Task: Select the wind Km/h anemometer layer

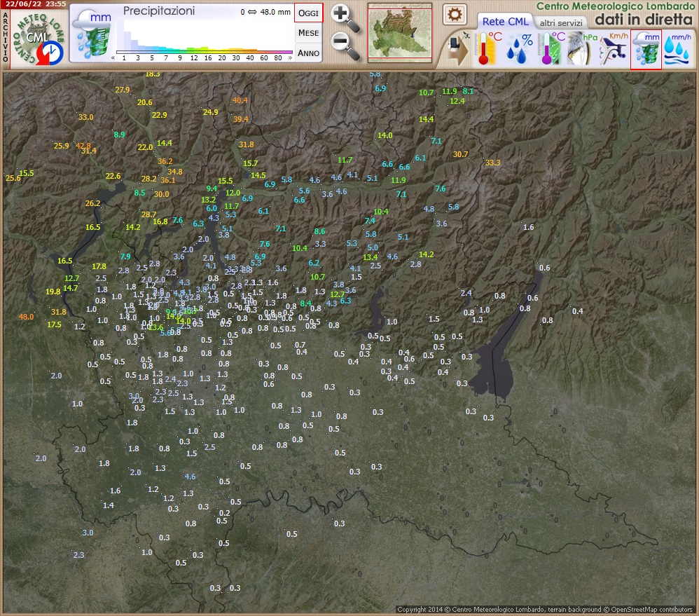Action: [x=614, y=49]
